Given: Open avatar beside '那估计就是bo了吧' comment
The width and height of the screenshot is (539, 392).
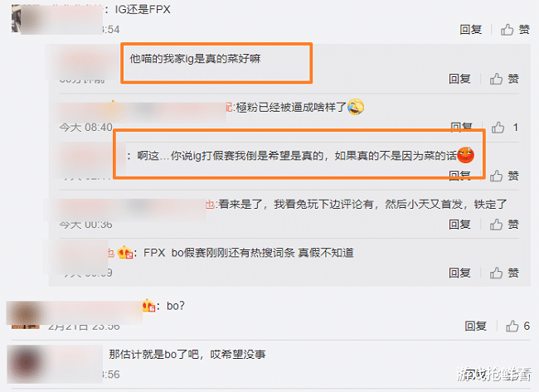Looking at the screenshot, I should coord(26,364).
